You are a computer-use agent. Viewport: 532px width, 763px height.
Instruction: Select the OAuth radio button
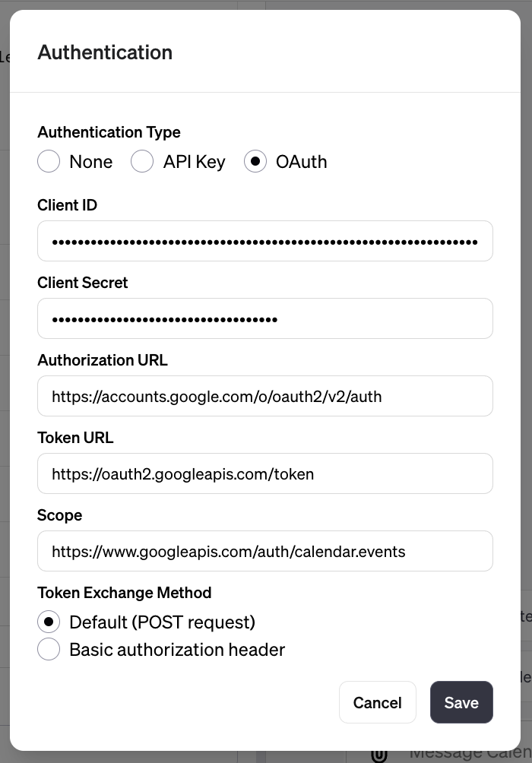click(255, 162)
